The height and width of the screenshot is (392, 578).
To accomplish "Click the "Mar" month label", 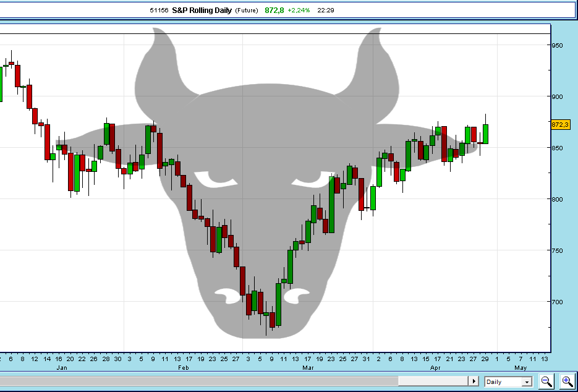I will [x=308, y=367].
